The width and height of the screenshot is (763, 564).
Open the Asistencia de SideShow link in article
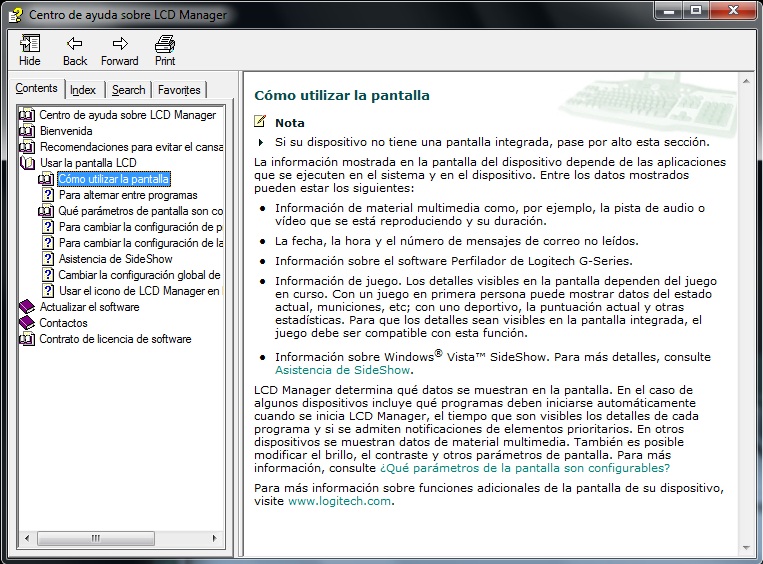[327, 370]
